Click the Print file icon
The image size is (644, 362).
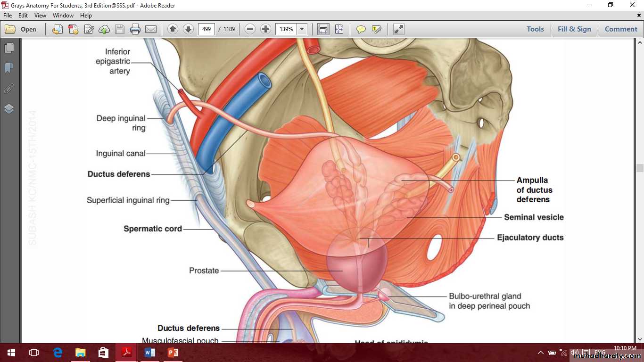click(135, 29)
